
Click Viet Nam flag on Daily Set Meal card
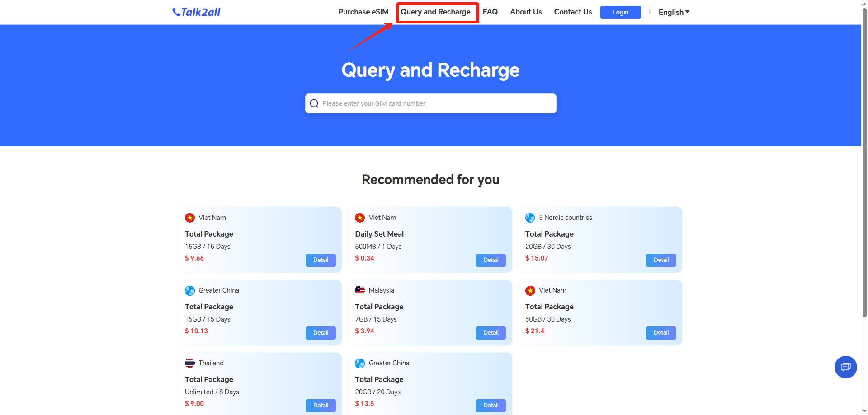point(360,218)
